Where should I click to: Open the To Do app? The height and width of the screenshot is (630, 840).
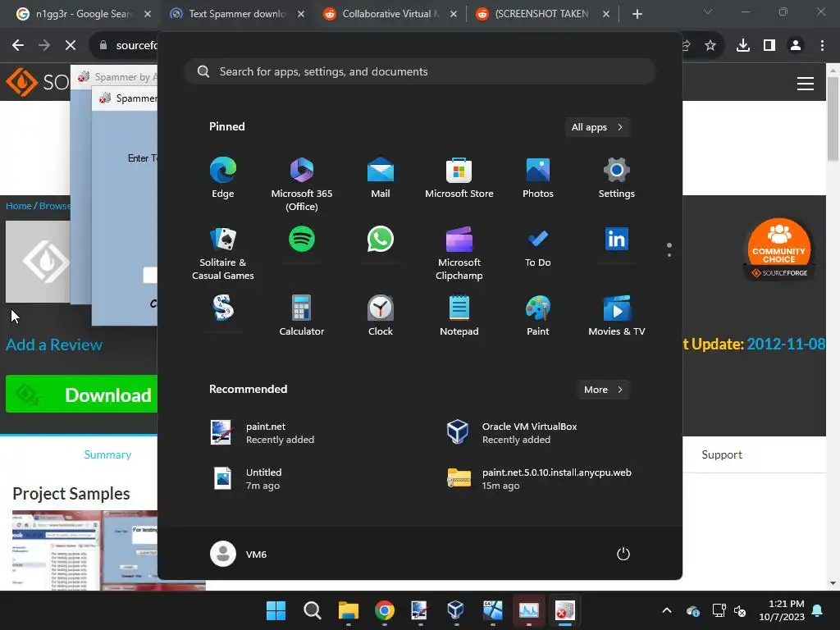[x=538, y=247]
